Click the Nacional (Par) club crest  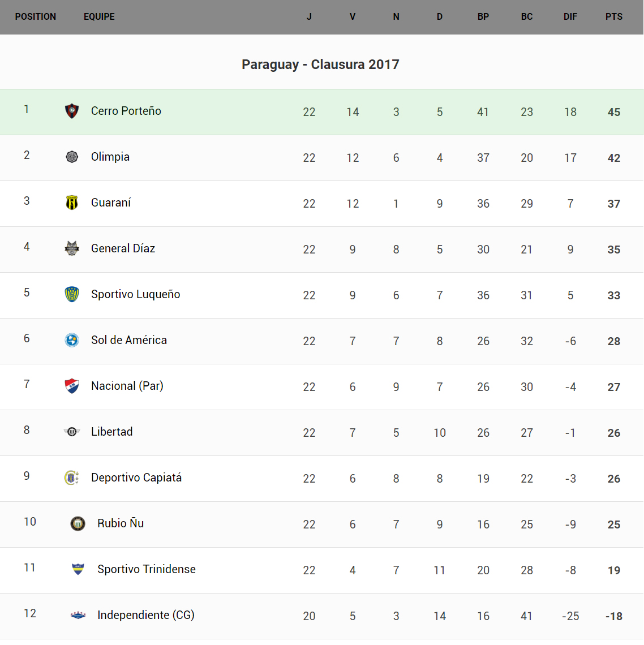click(72, 386)
